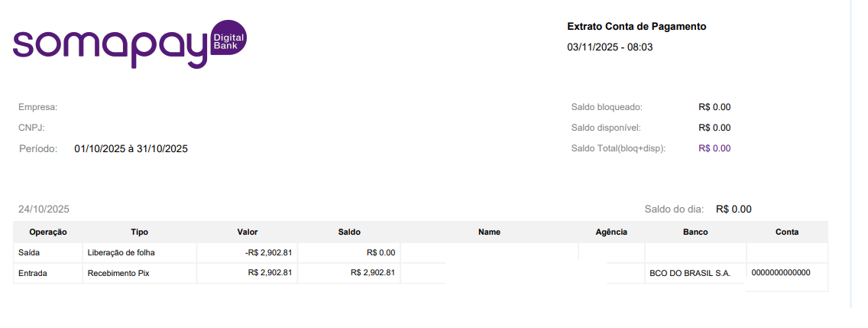Screen dimensions: 868x328
Task: Click the 24/10/2025 date heading
Action: pyautogui.click(x=44, y=209)
